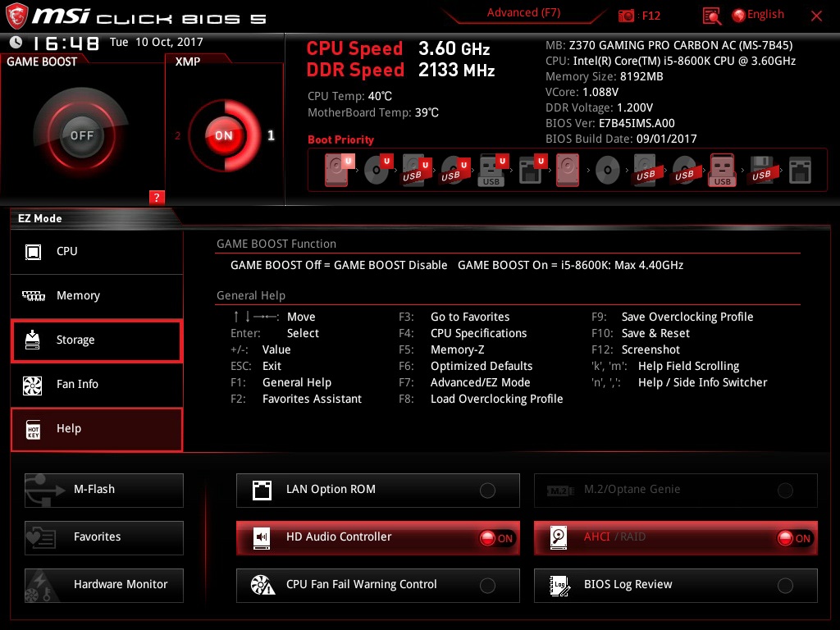
Task: Click the 'F5: Memory-Z' help entry
Action: point(441,349)
